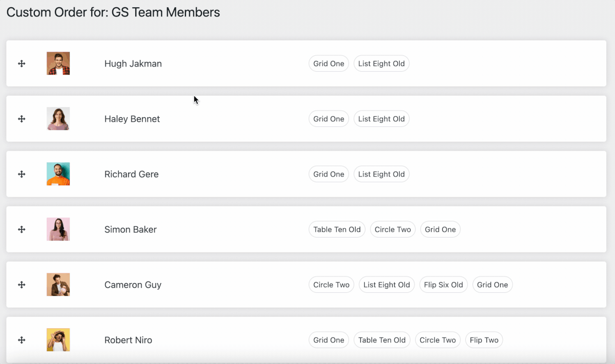Select Robert Niro's Flip Two tag
This screenshot has height=364, width=615.
[x=484, y=340]
